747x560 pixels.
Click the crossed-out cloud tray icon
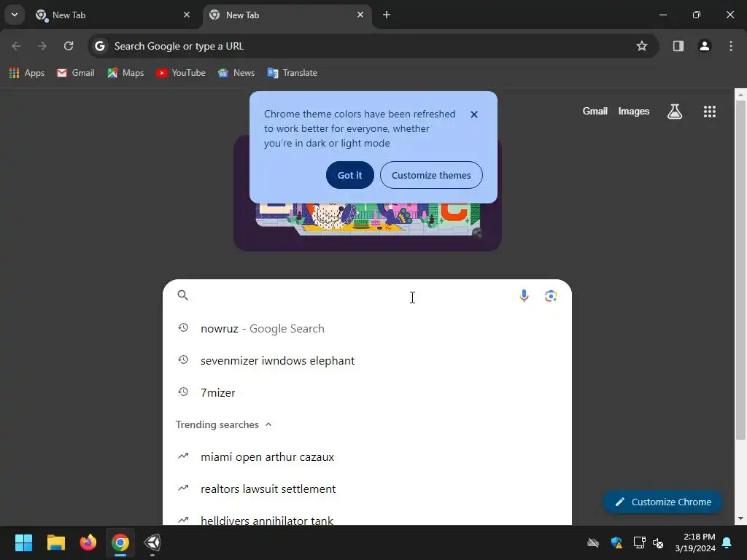point(593,542)
